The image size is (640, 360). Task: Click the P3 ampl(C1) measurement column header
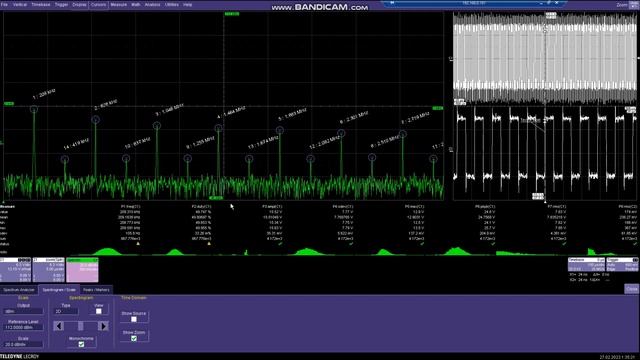272,207
